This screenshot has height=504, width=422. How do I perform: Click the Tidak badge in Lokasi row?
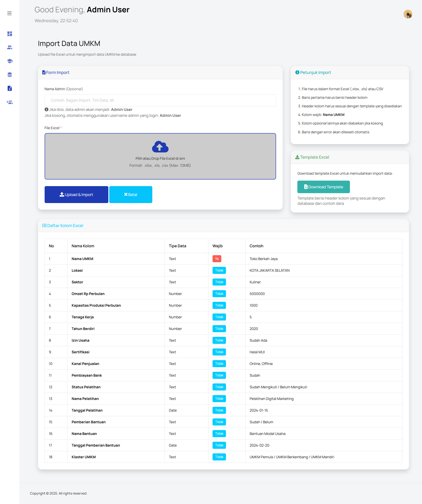(219, 271)
